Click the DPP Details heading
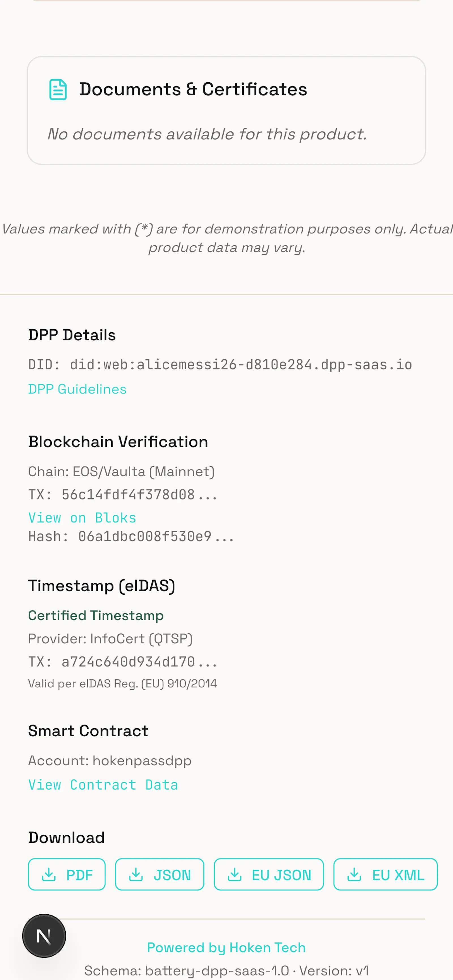 pos(72,335)
